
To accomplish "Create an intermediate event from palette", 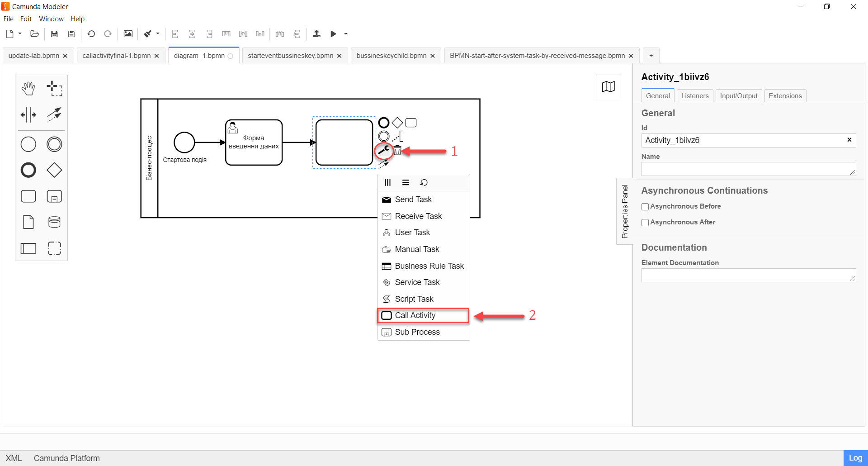I will pyautogui.click(x=54, y=144).
